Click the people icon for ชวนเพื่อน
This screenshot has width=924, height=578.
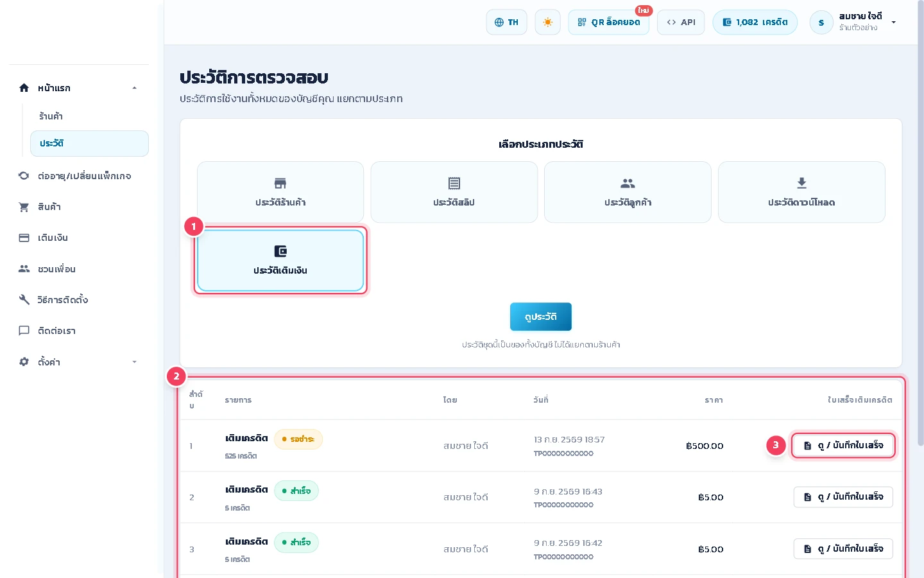(24, 268)
